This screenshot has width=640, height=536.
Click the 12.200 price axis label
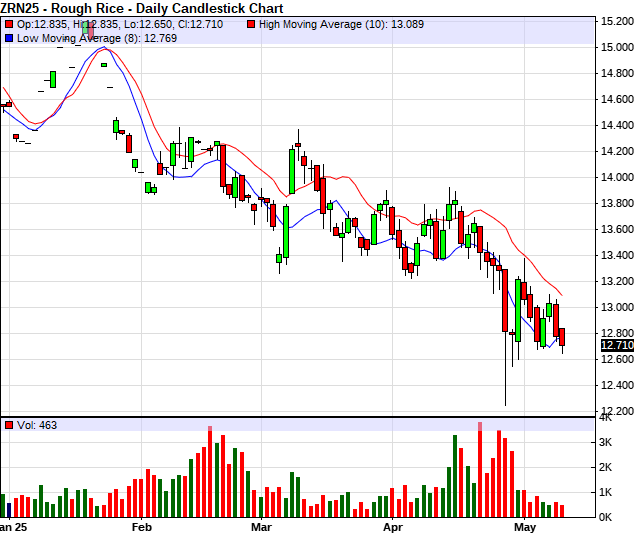[617, 411]
